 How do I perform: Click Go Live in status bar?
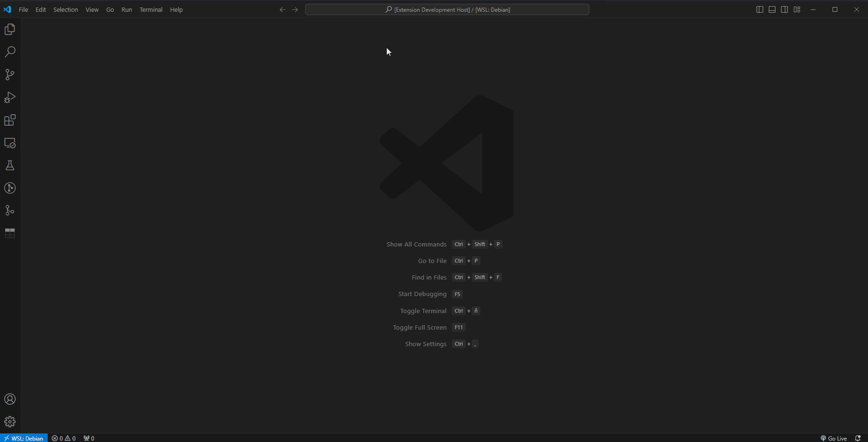click(x=834, y=438)
